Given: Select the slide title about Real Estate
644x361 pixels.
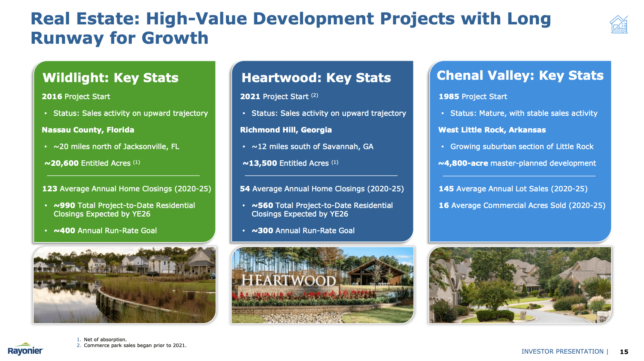Looking at the screenshot, I should [x=291, y=28].
